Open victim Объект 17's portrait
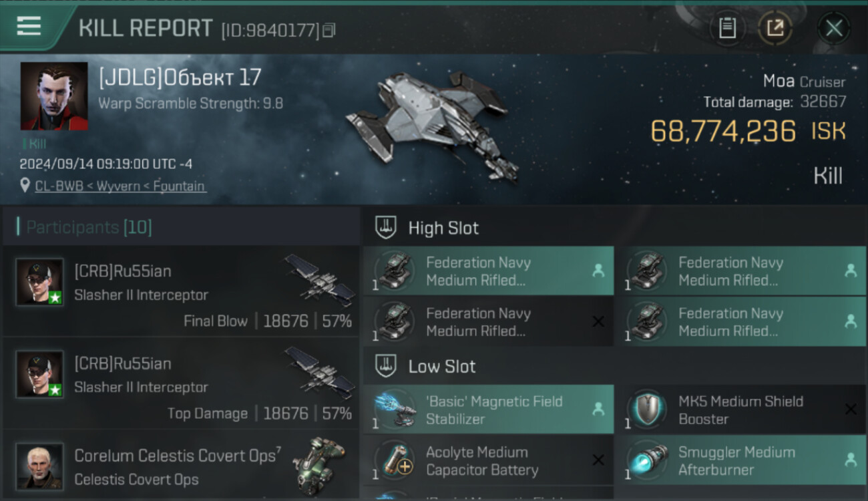Image resolution: width=868 pixels, height=501 pixels. point(54,96)
